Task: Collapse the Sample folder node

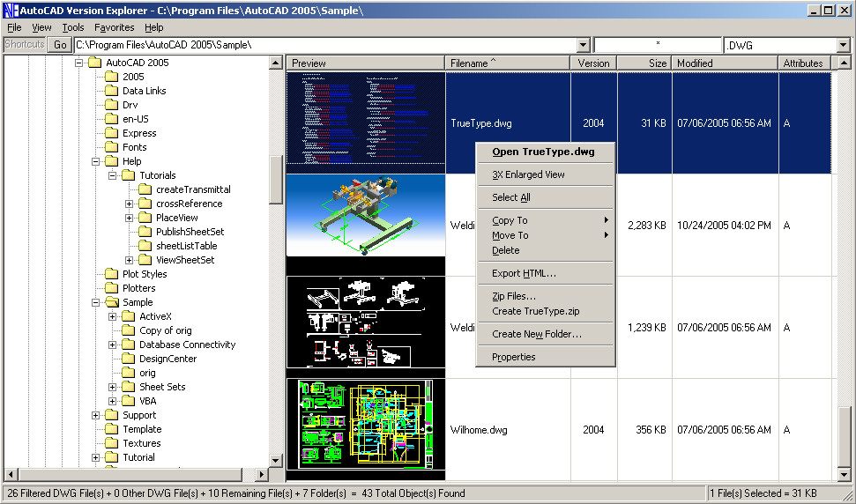Action: point(95,303)
